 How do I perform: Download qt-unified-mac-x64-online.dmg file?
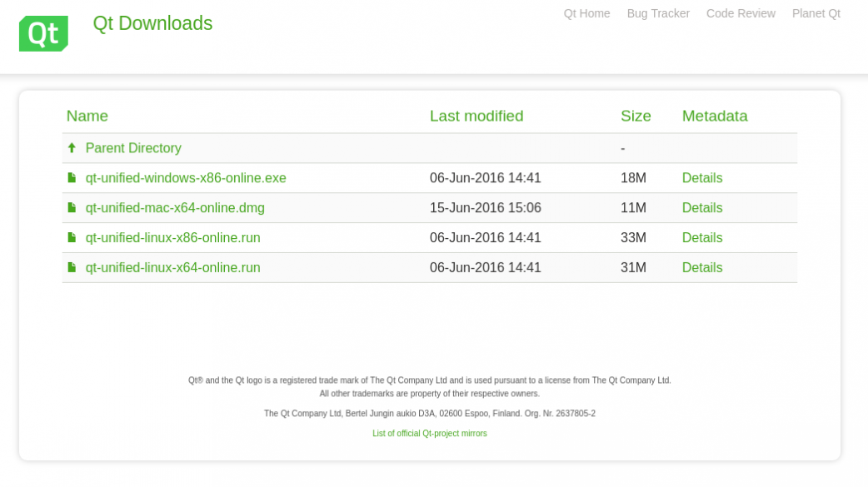coord(175,208)
